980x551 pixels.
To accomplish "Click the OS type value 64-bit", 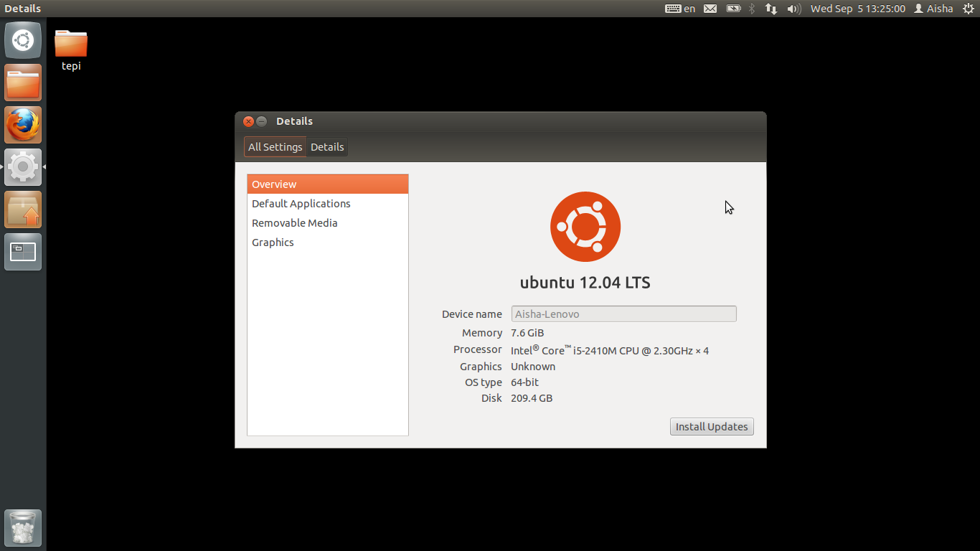I will point(524,382).
